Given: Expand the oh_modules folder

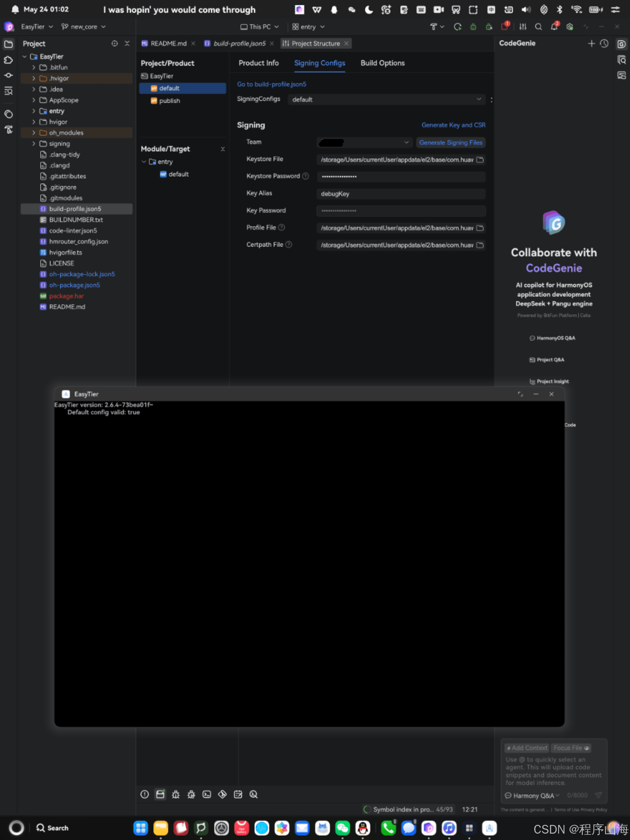Looking at the screenshot, I should pyautogui.click(x=33, y=133).
